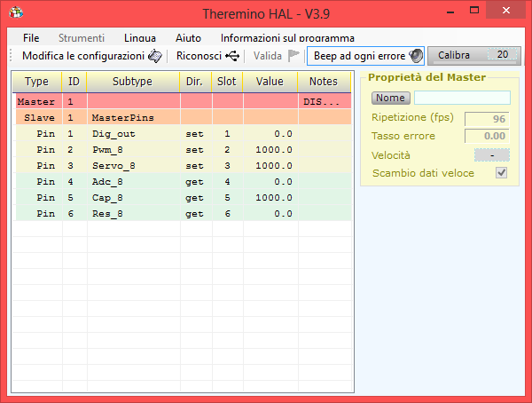Click the Notes column header
This screenshot has width=532, height=403.
[324, 82]
